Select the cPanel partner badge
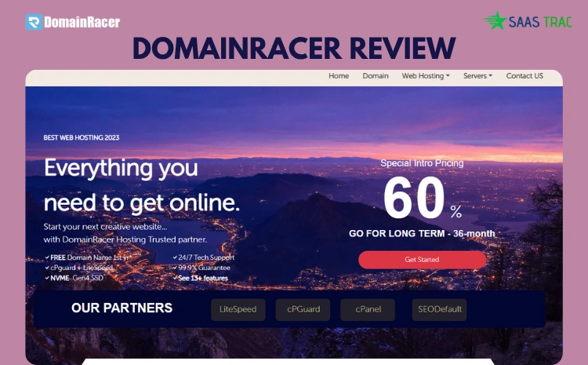The height and width of the screenshot is (365, 588). coord(368,309)
